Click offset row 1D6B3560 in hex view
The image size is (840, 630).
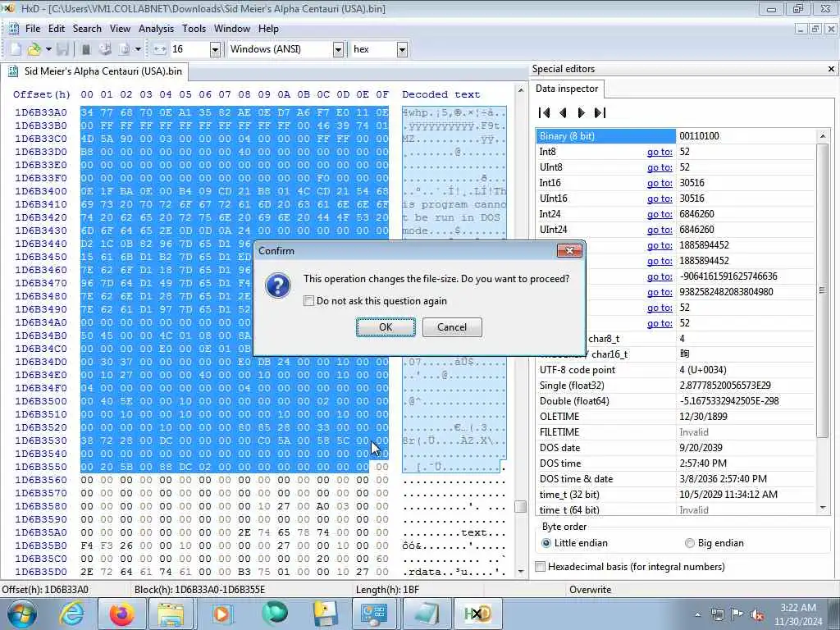click(41, 480)
